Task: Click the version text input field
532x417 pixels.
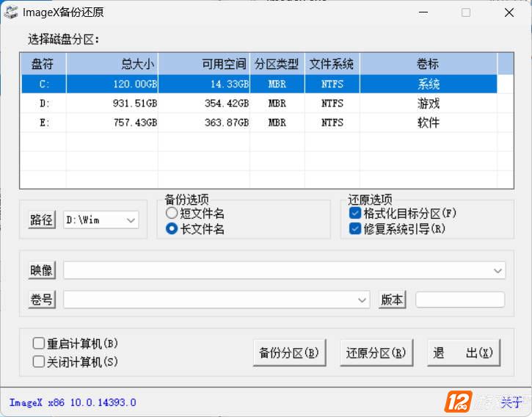Action: [460, 300]
